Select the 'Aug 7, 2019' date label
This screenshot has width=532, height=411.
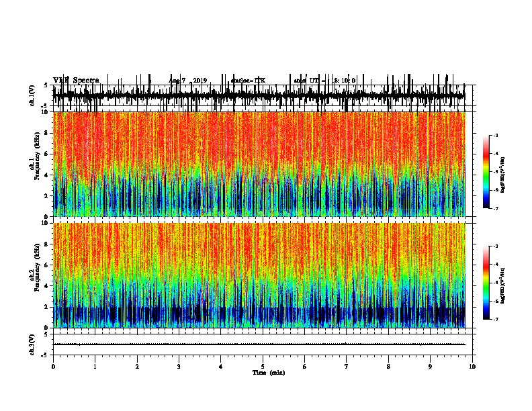188,81
